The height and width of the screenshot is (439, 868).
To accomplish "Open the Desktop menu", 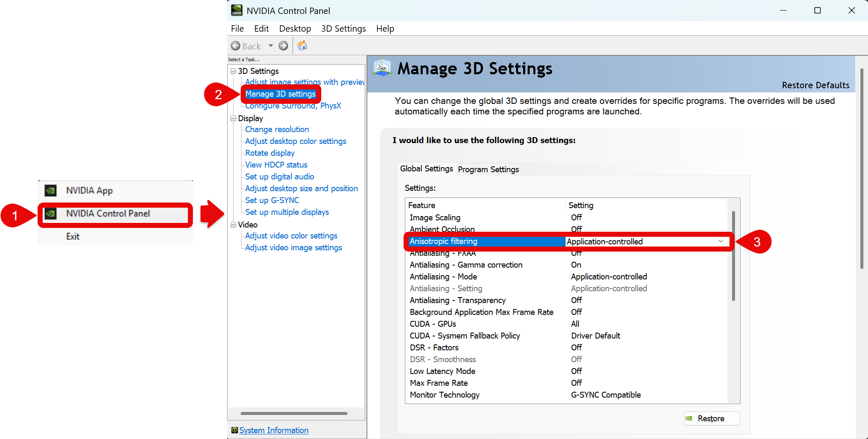I will click(295, 29).
